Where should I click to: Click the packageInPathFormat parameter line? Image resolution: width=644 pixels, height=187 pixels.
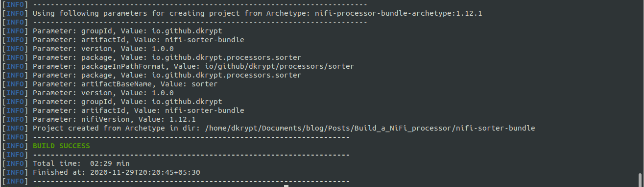(x=193, y=66)
